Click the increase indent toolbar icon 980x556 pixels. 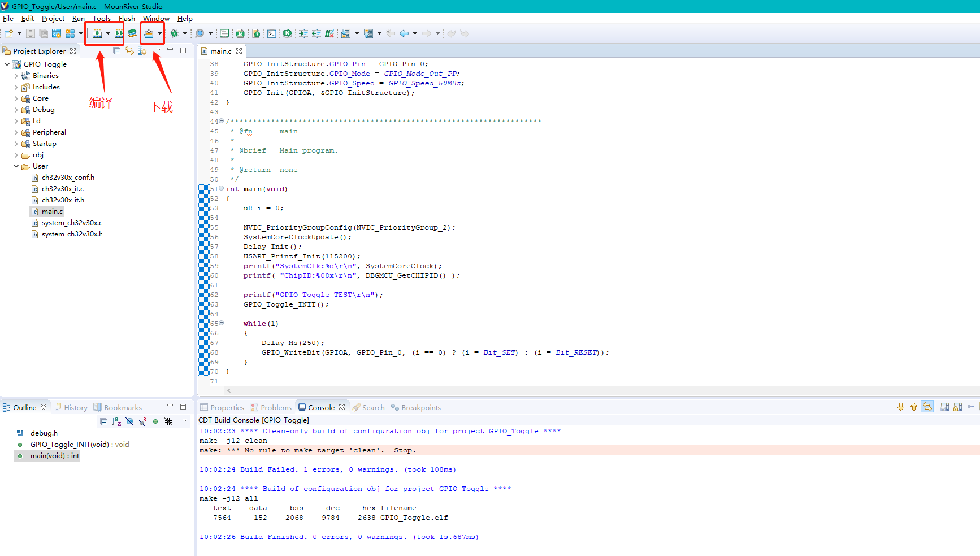(303, 33)
